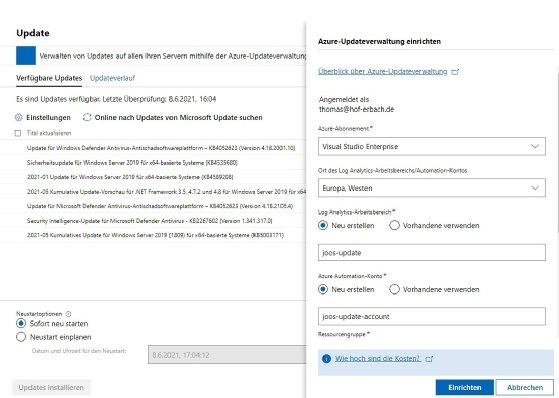Click the blue Azure update management icon

click(26, 56)
